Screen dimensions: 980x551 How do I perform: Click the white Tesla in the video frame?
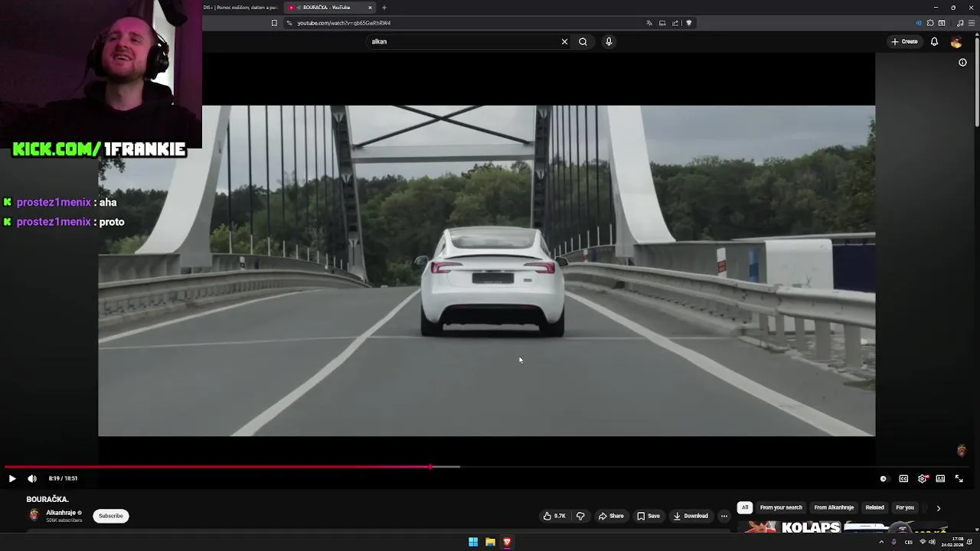(492, 281)
